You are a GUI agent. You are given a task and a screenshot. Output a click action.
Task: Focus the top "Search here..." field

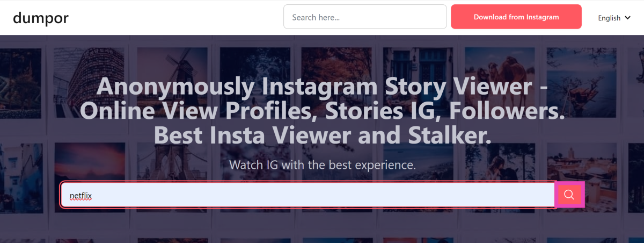(365, 17)
